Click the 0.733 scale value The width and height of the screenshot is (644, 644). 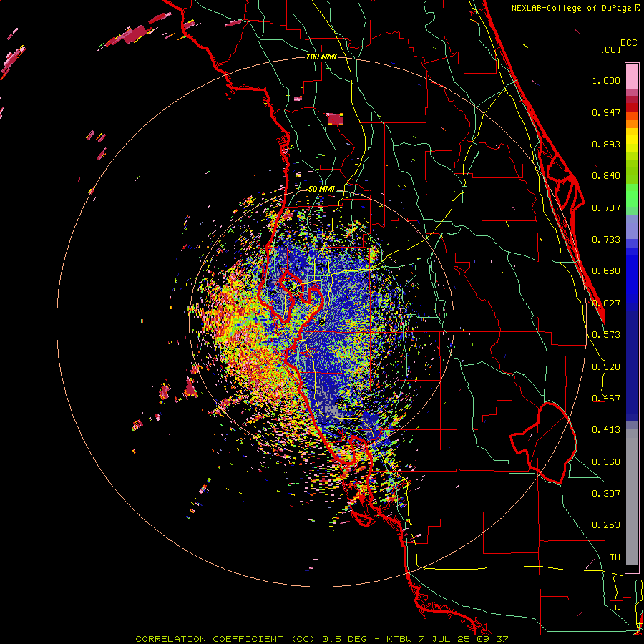point(606,240)
